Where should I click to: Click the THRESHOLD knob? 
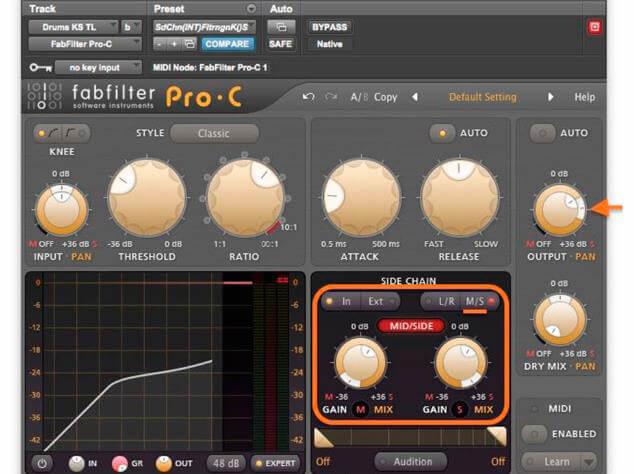click(147, 198)
